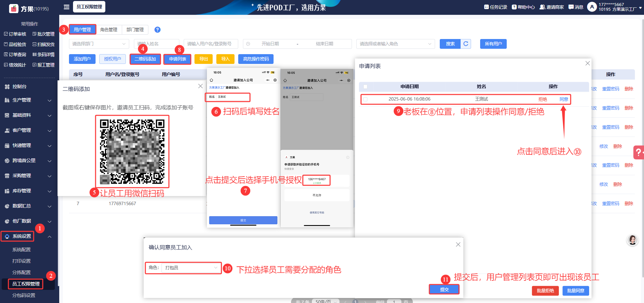Open the 角色 dropdown showing 打包员

pyautogui.click(x=191, y=268)
